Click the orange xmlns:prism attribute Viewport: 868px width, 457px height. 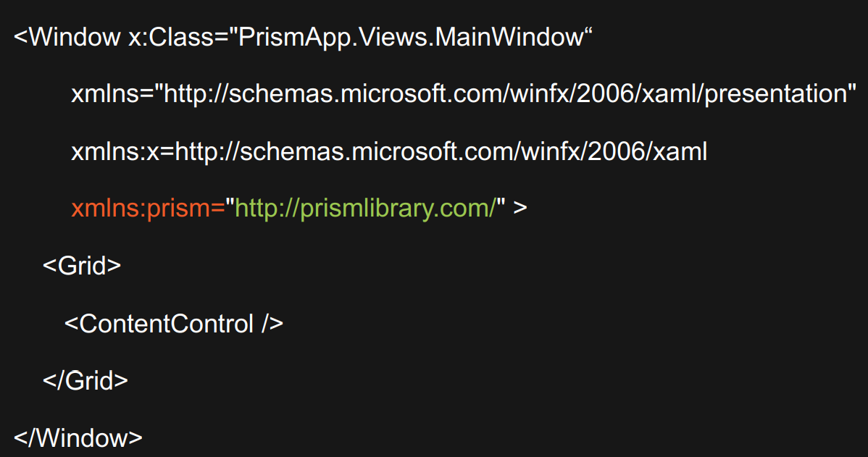click(x=148, y=209)
